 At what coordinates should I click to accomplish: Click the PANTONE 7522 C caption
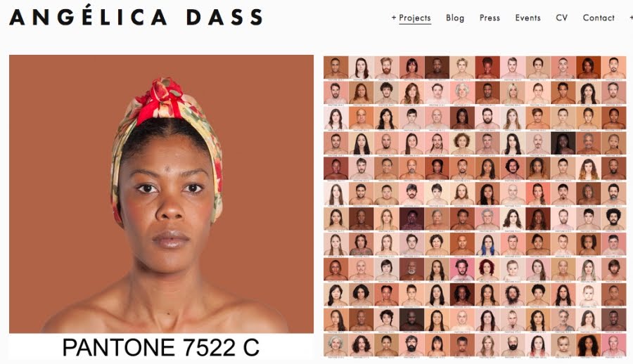(160, 347)
